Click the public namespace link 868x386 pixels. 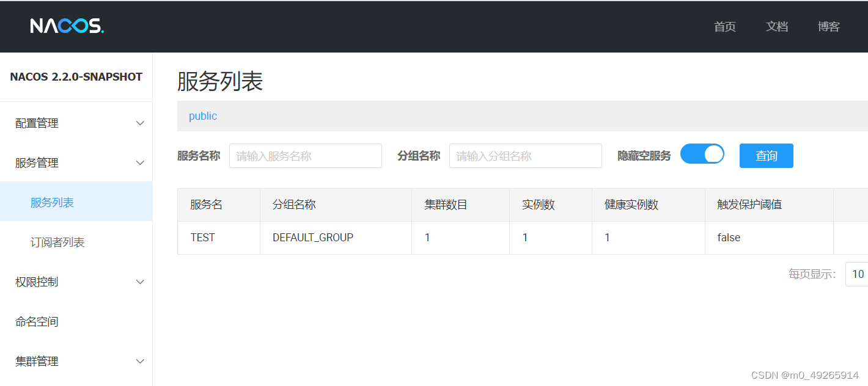click(x=202, y=115)
